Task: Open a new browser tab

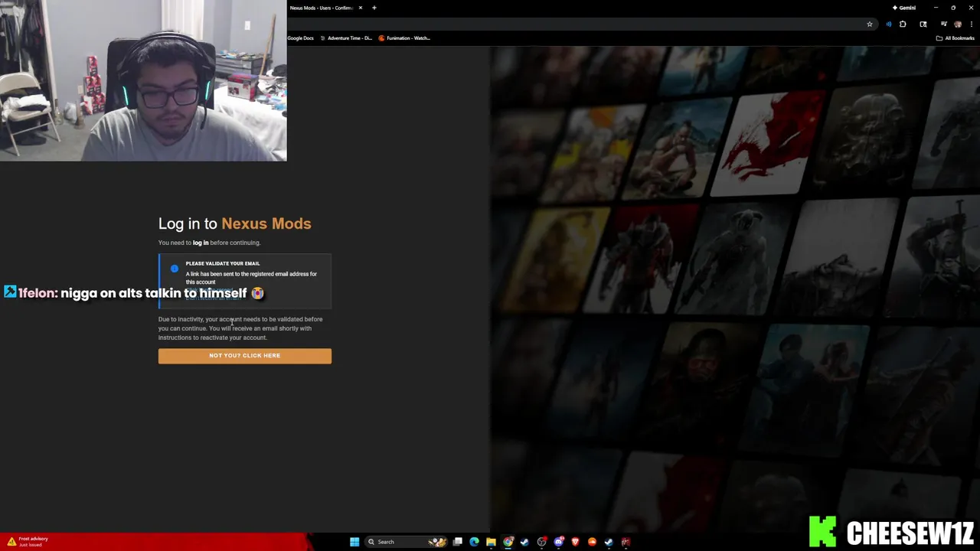Action: [374, 8]
